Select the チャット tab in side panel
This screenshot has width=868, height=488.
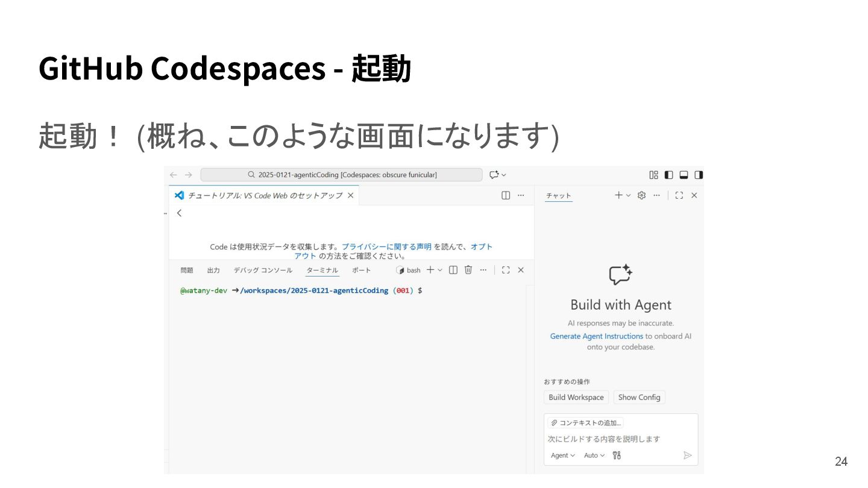point(559,196)
